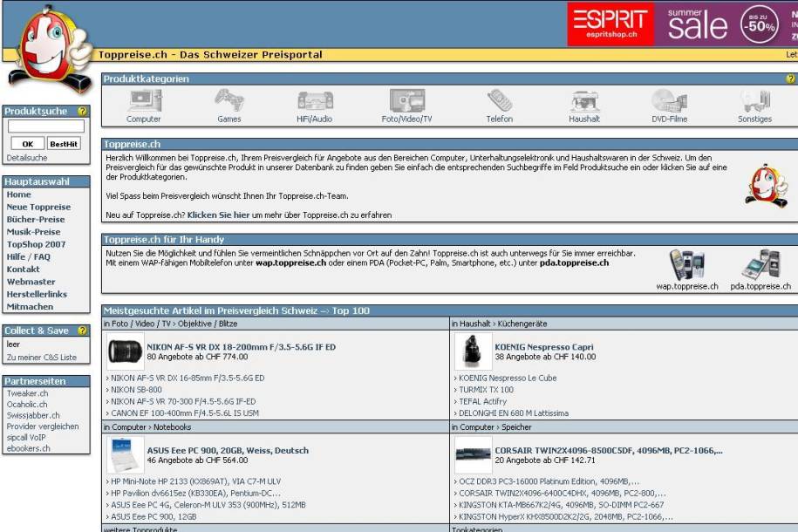The image size is (798, 532).
Task: Open ASUS Eee PC 4G Celeron-M link
Action: pos(208,504)
